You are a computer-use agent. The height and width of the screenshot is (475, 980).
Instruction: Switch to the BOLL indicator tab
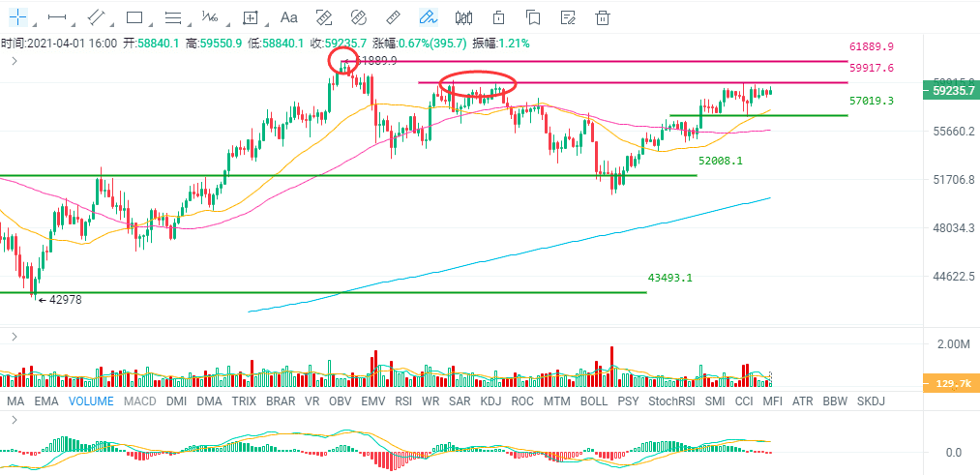pyautogui.click(x=594, y=401)
